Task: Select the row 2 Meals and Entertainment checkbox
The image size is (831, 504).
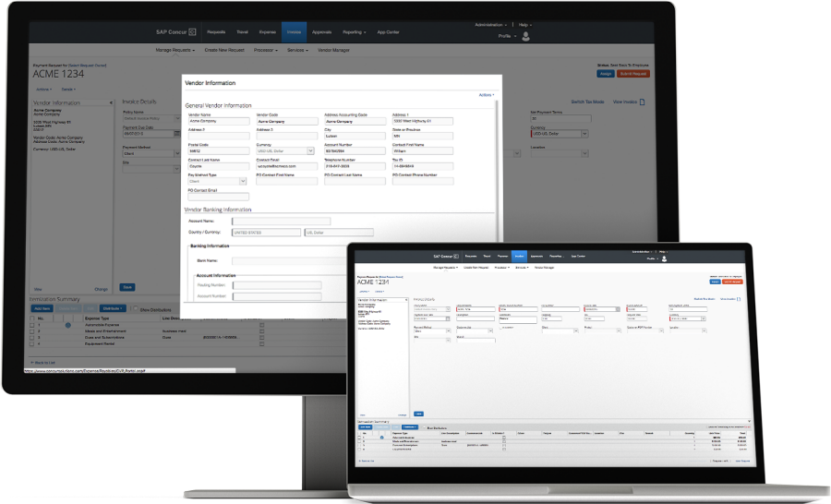Action: (x=31, y=331)
